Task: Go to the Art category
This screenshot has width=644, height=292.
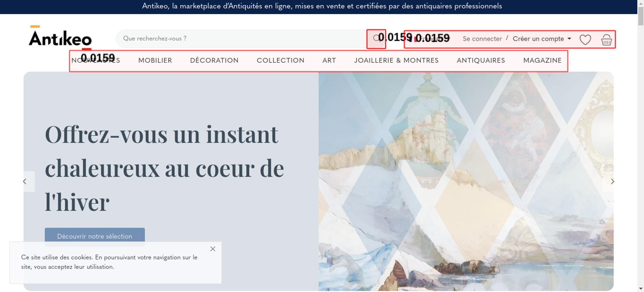Action: coord(329,60)
